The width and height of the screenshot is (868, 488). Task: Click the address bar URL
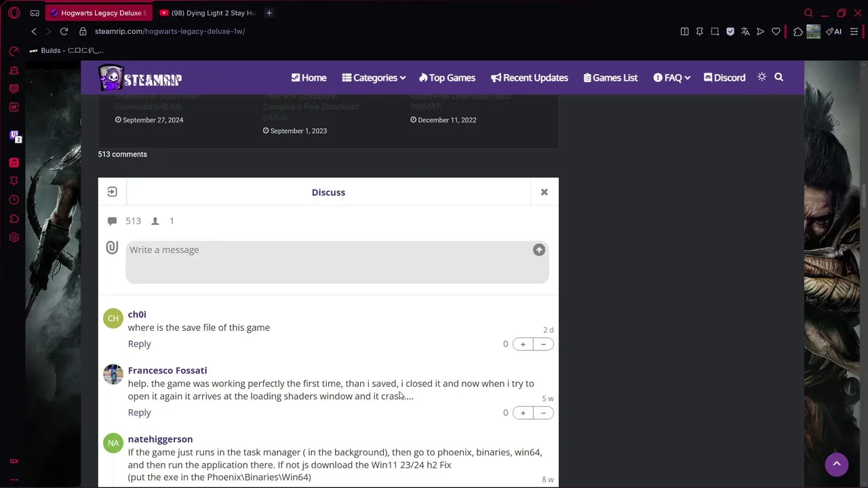tap(170, 31)
